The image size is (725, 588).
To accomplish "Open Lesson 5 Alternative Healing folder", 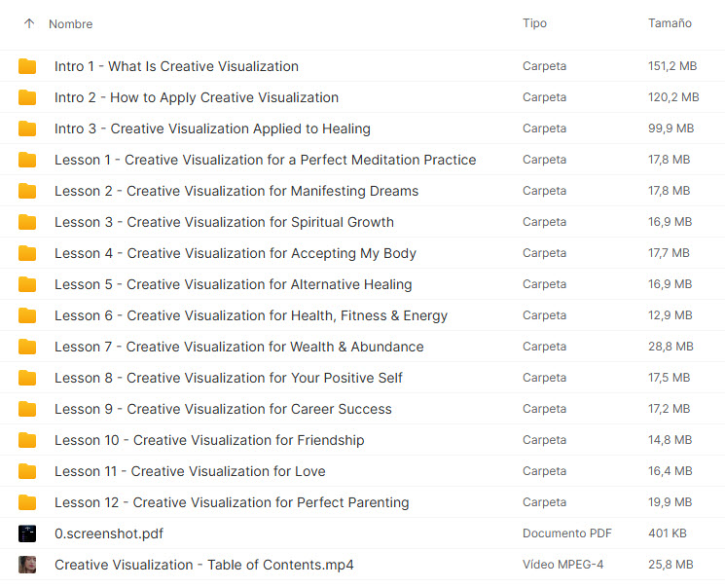I will 233,284.
